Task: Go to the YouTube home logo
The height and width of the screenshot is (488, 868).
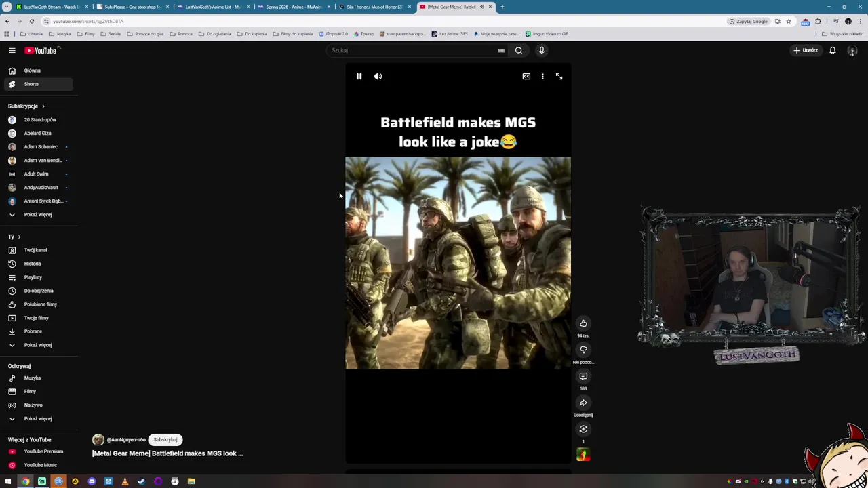Action: (41, 50)
